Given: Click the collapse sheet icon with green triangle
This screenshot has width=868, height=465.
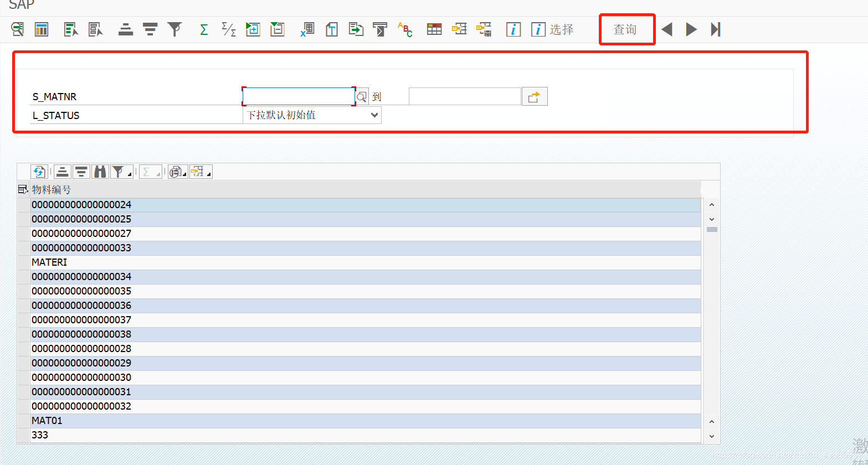Looking at the screenshot, I should [x=278, y=29].
